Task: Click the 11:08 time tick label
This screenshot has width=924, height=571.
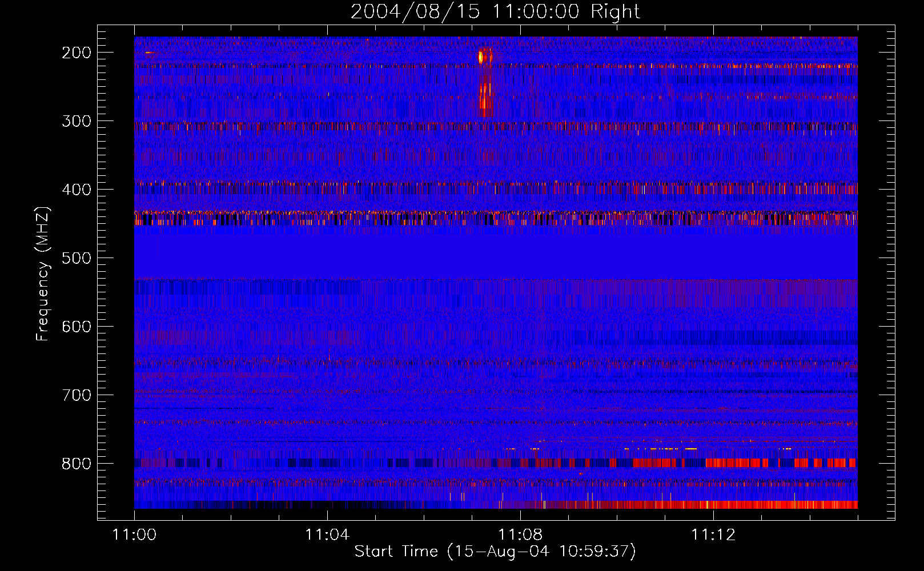Action: point(520,535)
